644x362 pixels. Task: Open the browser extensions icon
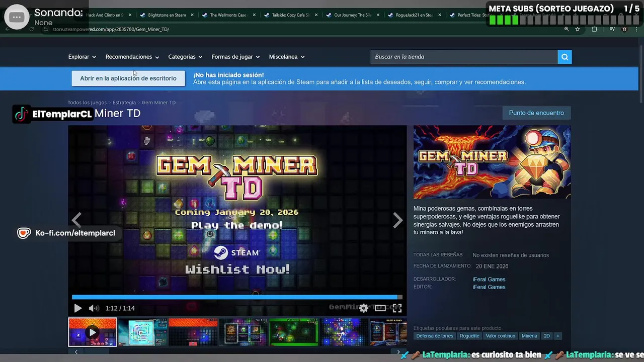[x=594, y=29]
